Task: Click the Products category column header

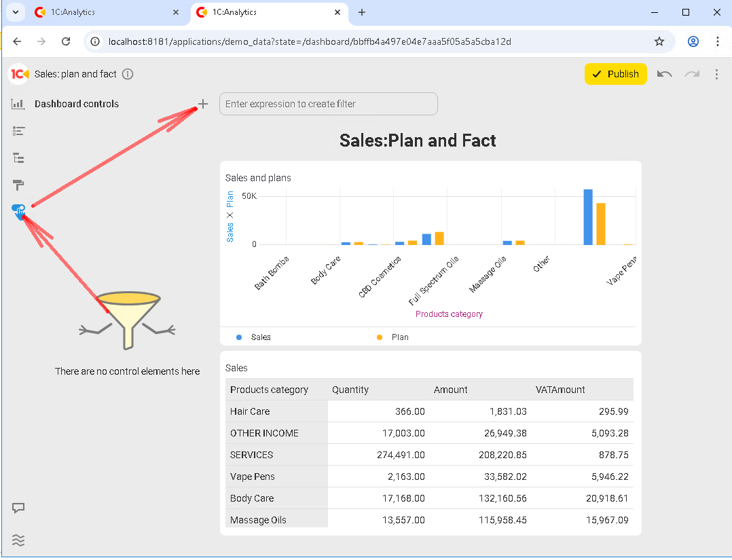Action: [270, 390]
